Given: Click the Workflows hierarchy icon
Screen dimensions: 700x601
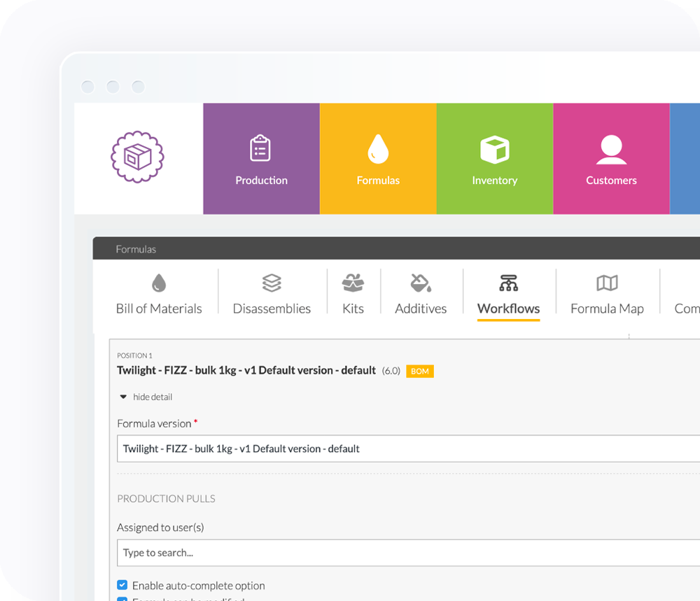Looking at the screenshot, I should (x=508, y=283).
